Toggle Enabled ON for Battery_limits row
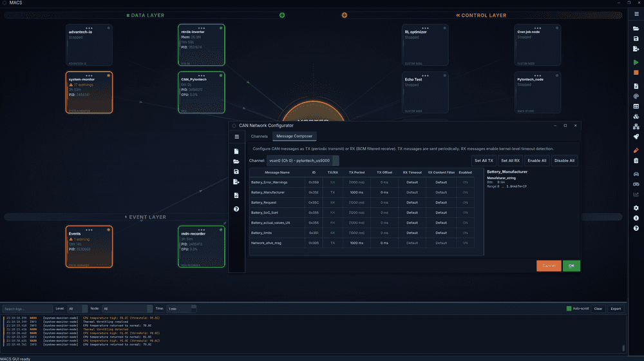The image size is (644, 361). pos(466,233)
